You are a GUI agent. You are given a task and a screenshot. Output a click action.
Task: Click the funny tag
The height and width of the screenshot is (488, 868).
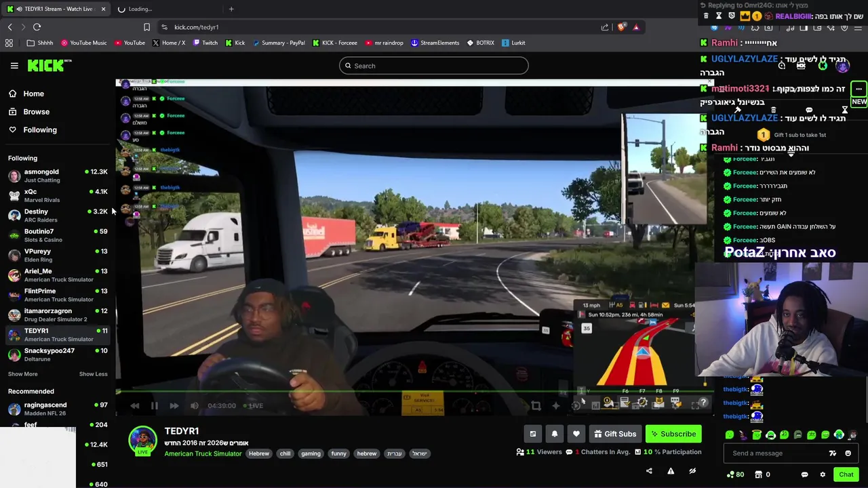[338, 453]
